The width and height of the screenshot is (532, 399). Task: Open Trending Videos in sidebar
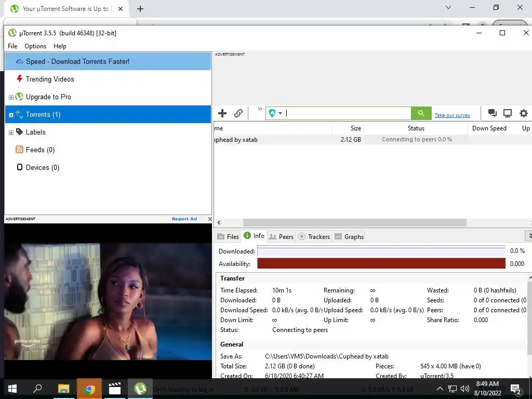click(x=108, y=79)
